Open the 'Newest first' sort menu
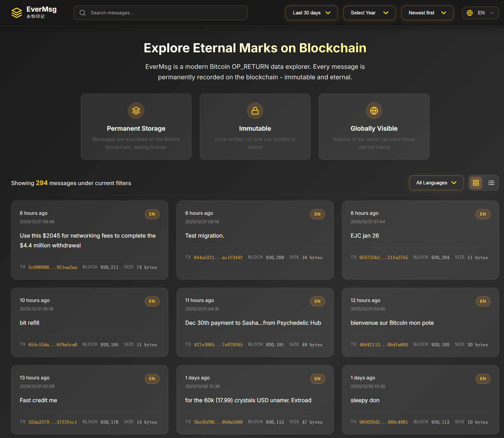 pos(427,13)
